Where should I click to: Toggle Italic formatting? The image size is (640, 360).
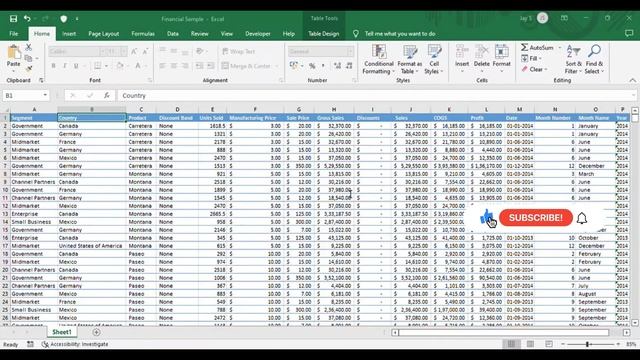tap(64, 66)
